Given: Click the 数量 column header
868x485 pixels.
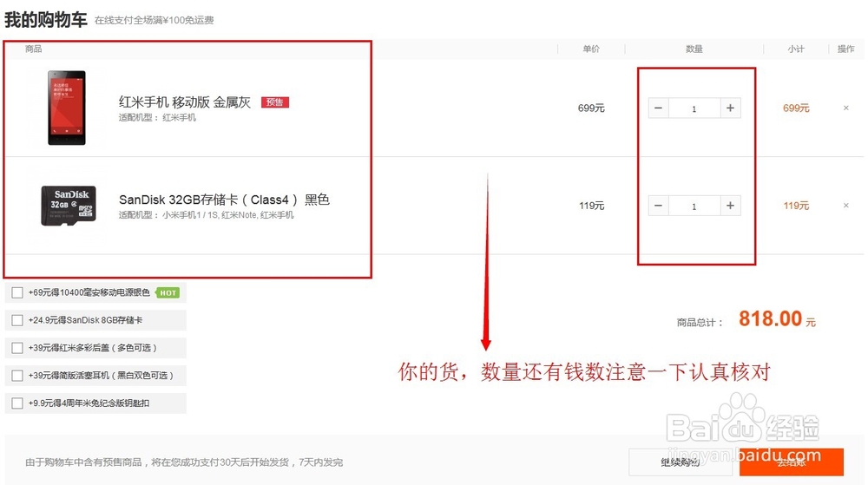Looking at the screenshot, I should pos(694,49).
